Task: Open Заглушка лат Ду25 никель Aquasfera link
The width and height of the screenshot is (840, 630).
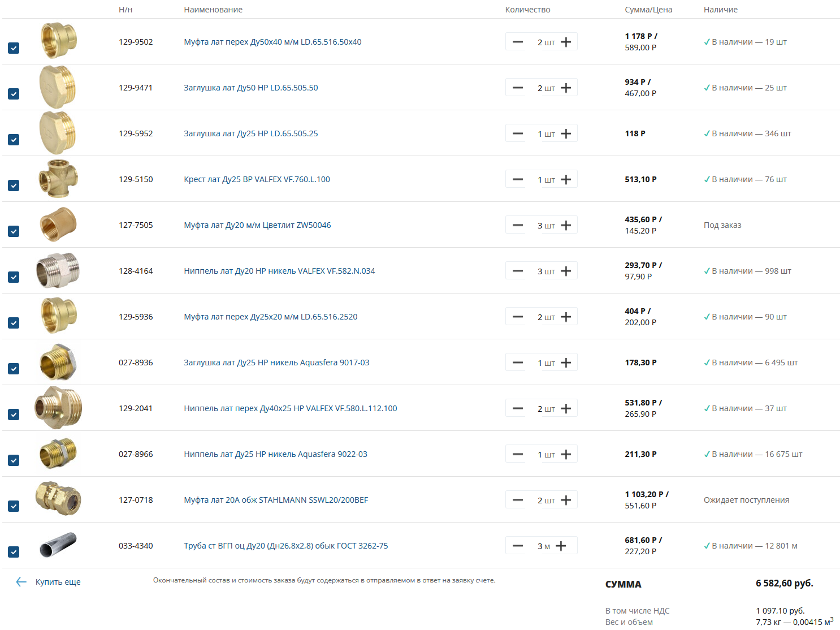Action: coord(276,363)
